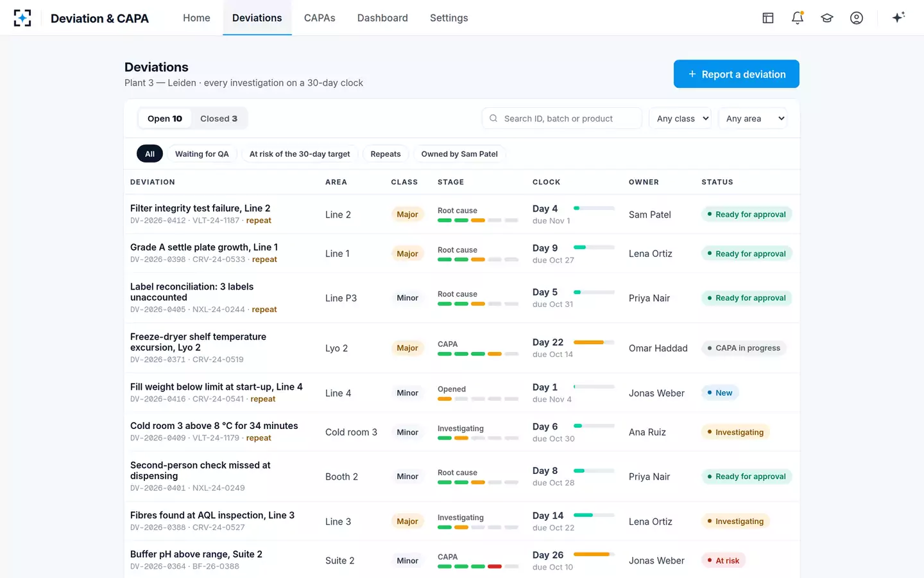Click the Deviation & CAPA logo icon
The height and width of the screenshot is (578, 924).
pyautogui.click(x=22, y=18)
